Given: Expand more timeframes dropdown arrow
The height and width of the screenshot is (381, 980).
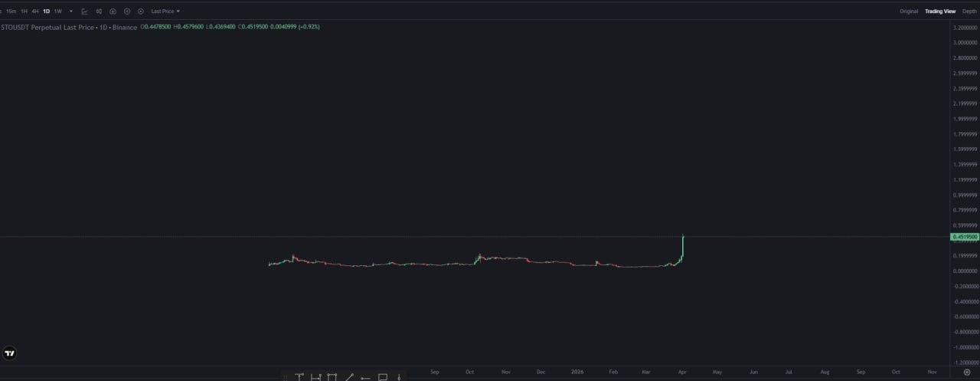Looking at the screenshot, I should (x=71, y=11).
